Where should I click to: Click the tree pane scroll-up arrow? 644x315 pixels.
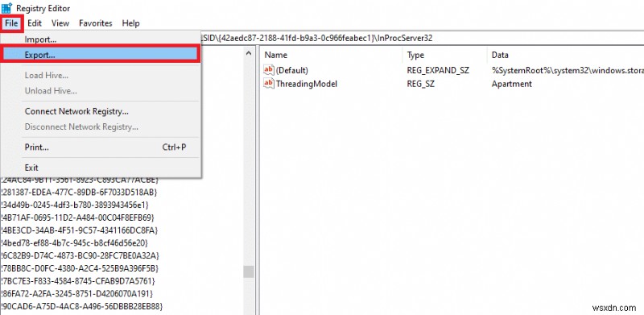tap(249, 53)
